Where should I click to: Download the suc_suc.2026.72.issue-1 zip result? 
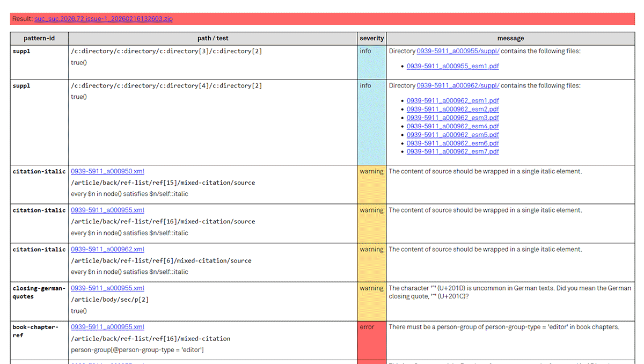[x=103, y=18]
